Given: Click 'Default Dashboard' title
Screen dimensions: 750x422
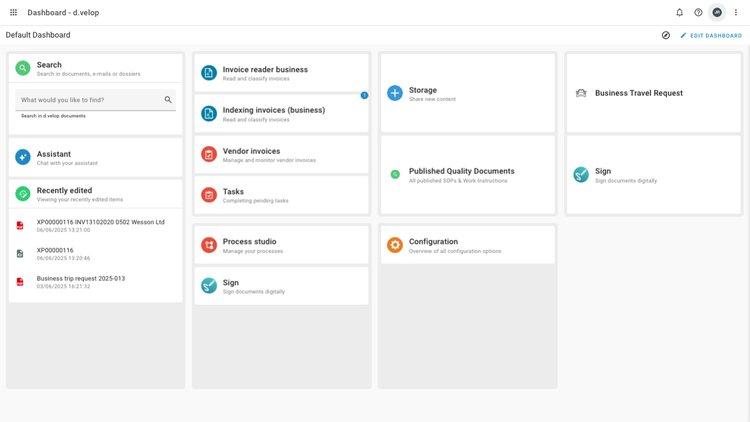Looking at the screenshot, I should pyautogui.click(x=38, y=35).
